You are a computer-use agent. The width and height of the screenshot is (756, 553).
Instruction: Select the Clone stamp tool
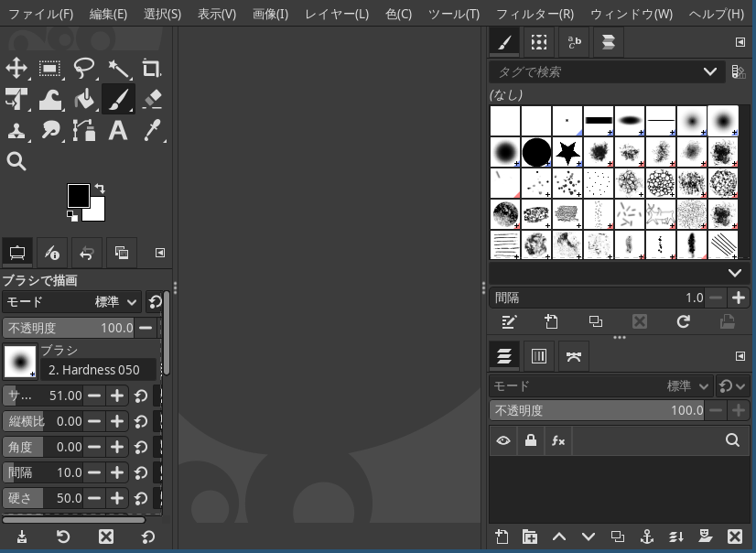(16, 131)
